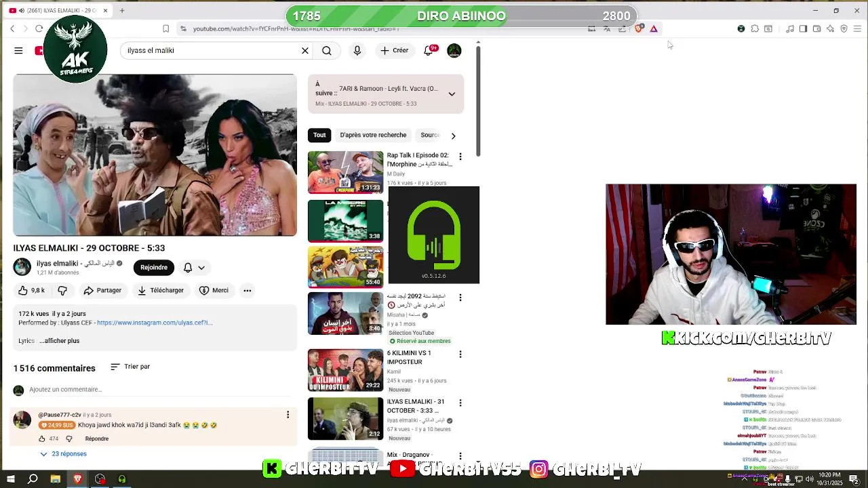Dislike the video
This screenshot has height=488, width=868.
click(x=62, y=290)
